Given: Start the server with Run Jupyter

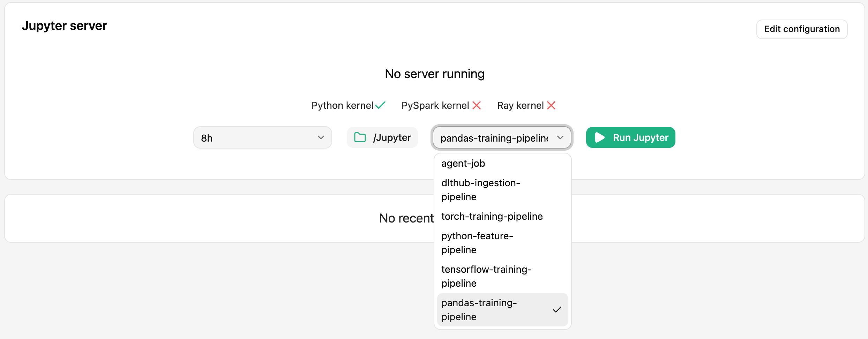Looking at the screenshot, I should tap(630, 137).
